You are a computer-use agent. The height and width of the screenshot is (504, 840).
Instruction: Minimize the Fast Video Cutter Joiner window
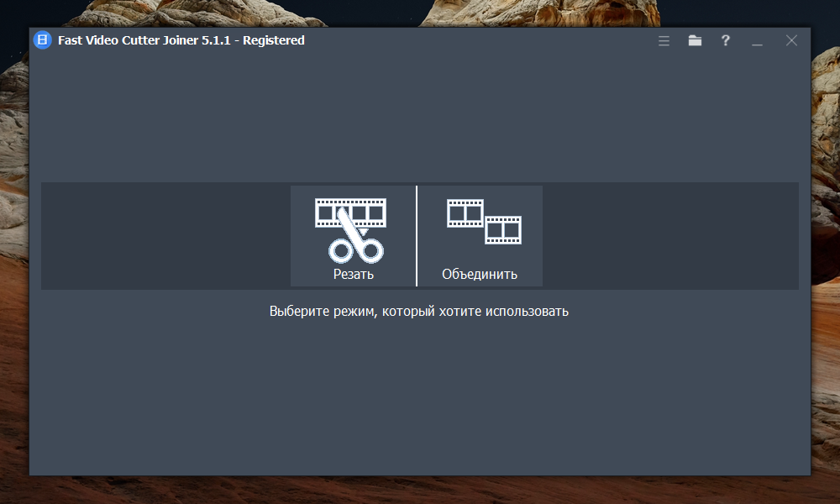[757, 41]
